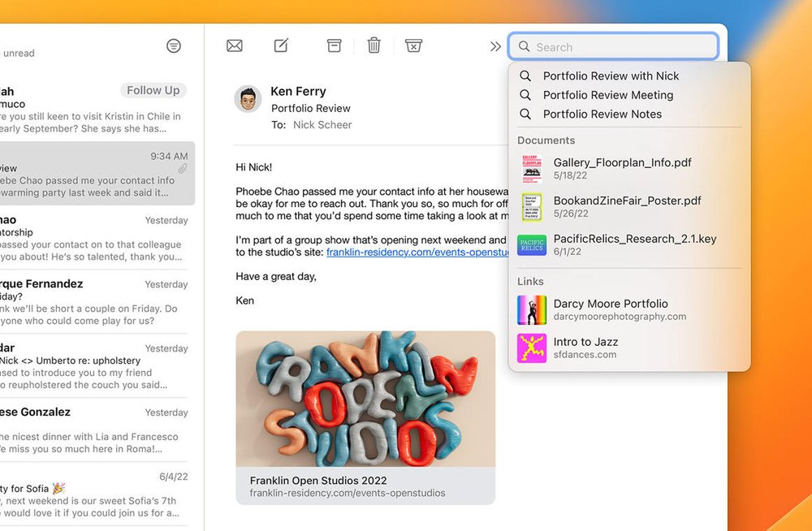Open BookandZineFair_Poster.pdf document result
Screen dimensions: 812x531
tap(629, 207)
